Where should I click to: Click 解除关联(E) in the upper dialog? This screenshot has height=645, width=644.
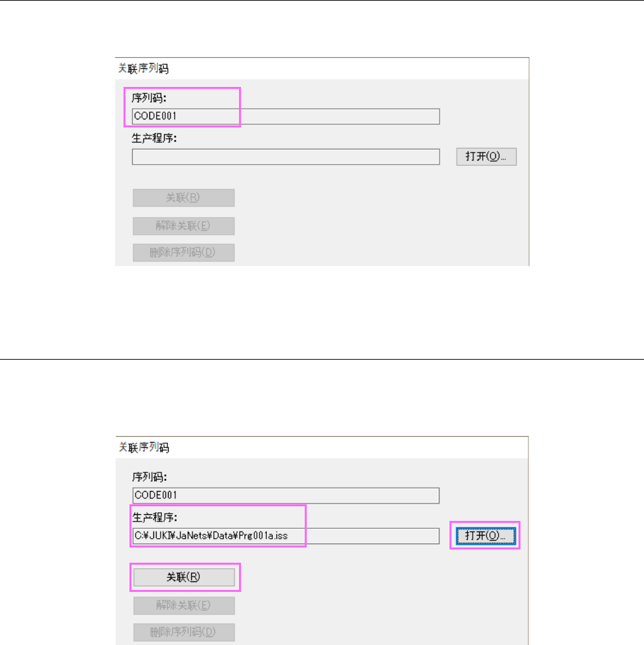click(x=184, y=226)
